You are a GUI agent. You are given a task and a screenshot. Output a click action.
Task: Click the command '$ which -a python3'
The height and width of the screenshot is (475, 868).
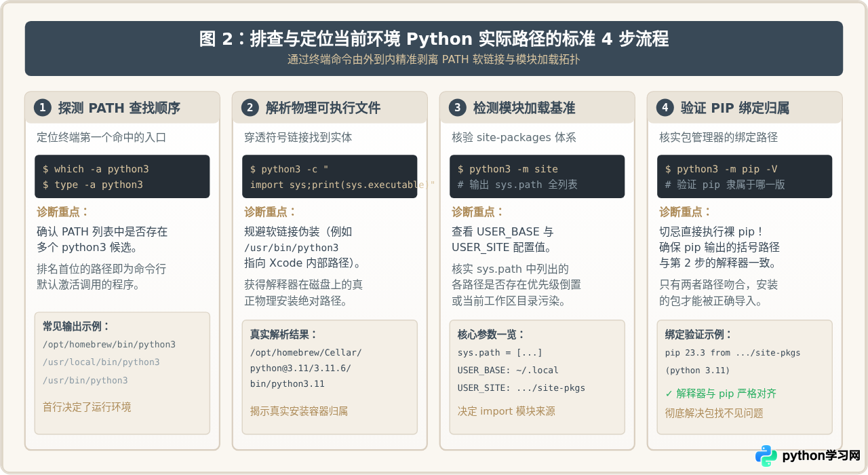click(x=96, y=169)
